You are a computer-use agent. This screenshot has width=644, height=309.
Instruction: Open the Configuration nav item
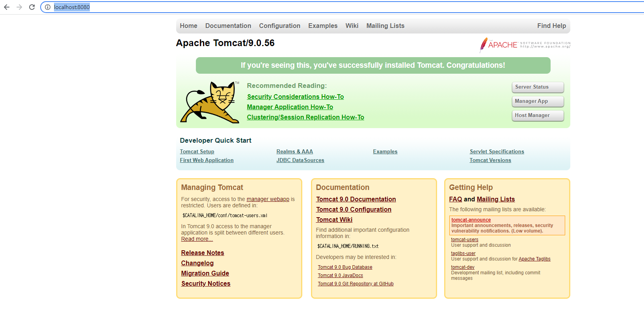pos(279,26)
